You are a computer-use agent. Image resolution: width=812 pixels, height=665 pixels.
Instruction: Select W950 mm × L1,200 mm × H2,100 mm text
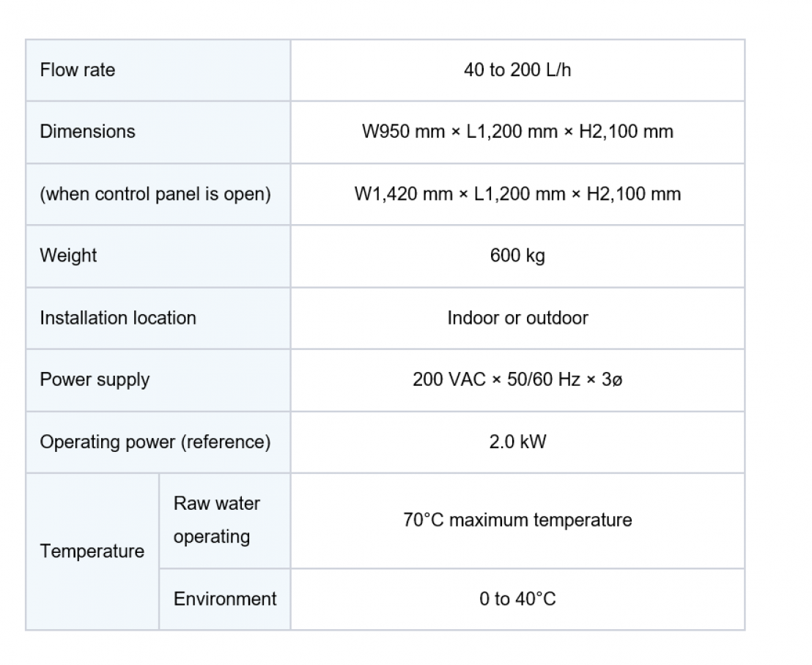coord(517,131)
